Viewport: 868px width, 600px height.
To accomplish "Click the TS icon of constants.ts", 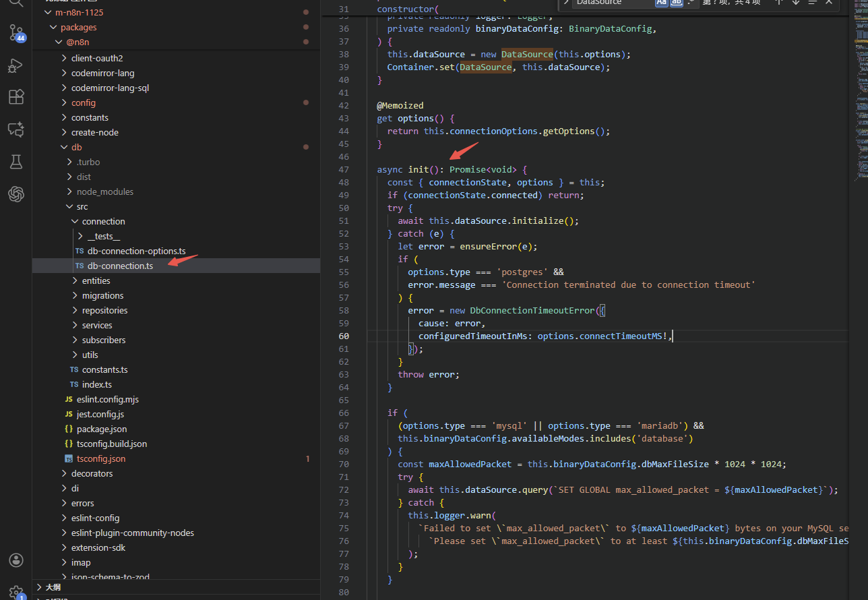I will pos(74,369).
